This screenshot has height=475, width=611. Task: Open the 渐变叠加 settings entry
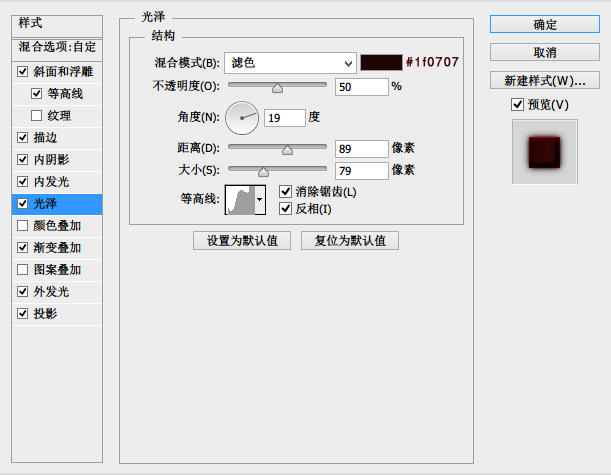[57, 248]
